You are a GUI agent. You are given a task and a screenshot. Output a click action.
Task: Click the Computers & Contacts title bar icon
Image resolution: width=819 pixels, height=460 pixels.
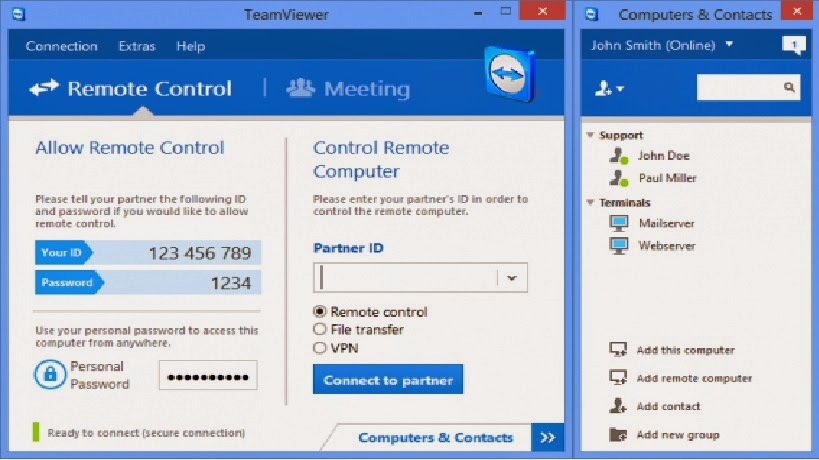pos(591,14)
